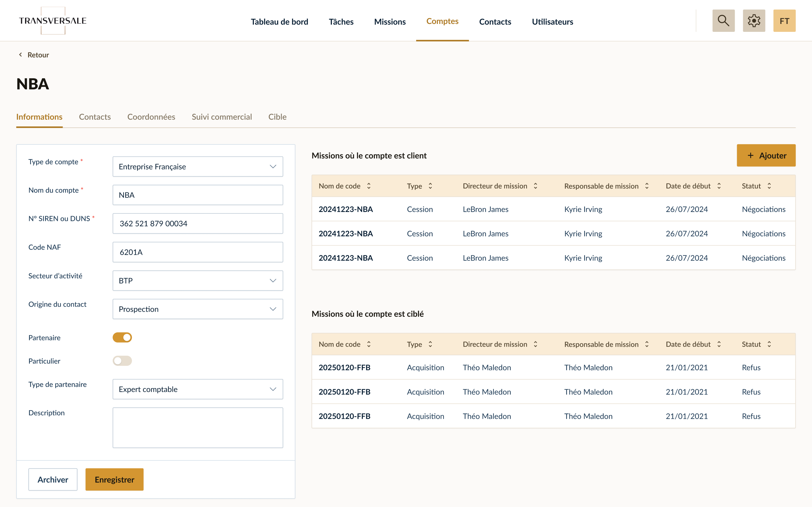Enable the Particulier toggle
812x507 pixels.
point(122,361)
